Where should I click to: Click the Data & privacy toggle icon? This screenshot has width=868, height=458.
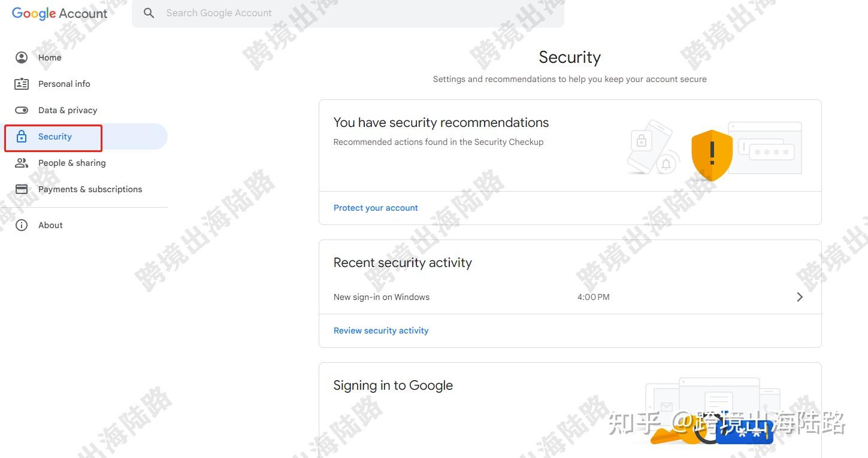pyautogui.click(x=22, y=110)
